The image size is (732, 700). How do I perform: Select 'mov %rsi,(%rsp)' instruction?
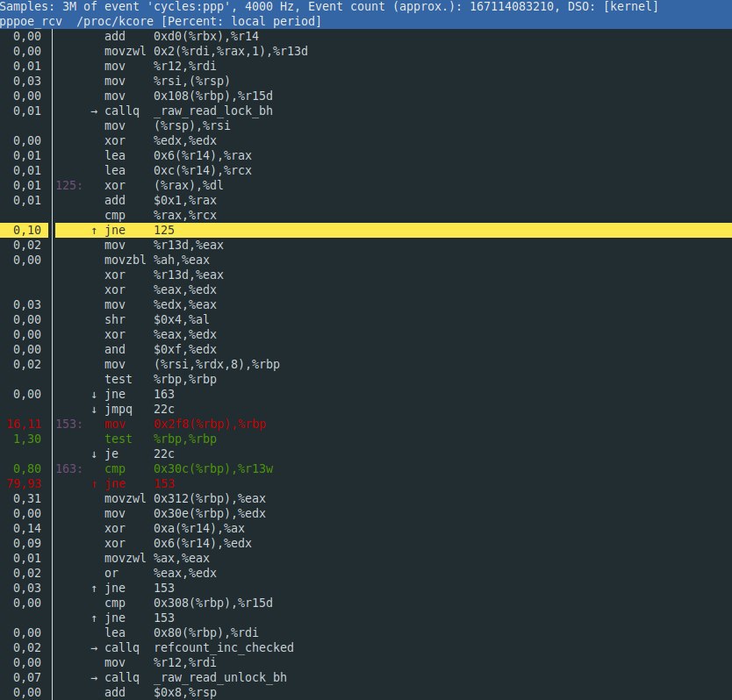click(167, 81)
